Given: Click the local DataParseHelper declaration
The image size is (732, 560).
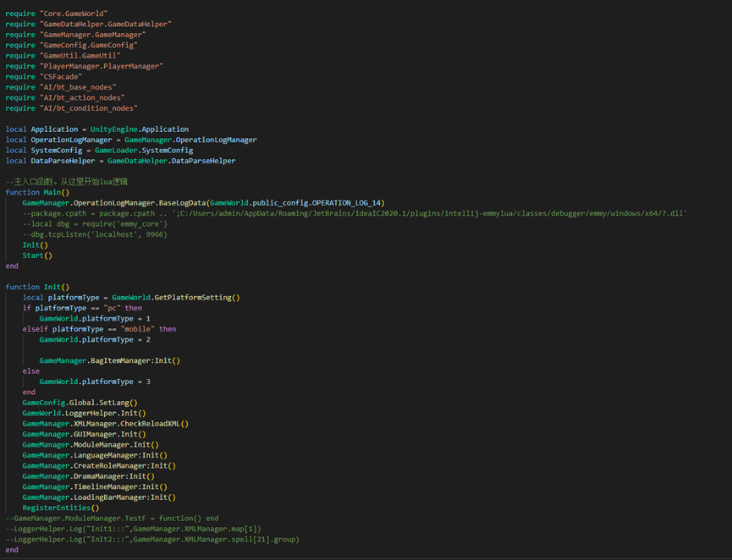Looking at the screenshot, I should [120, 161].
